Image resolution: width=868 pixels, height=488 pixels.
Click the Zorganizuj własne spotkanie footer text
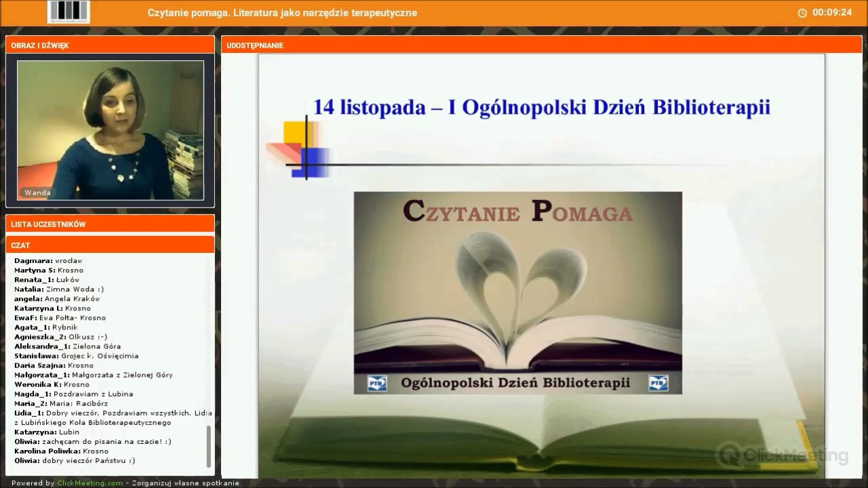[x=186, y=483]
